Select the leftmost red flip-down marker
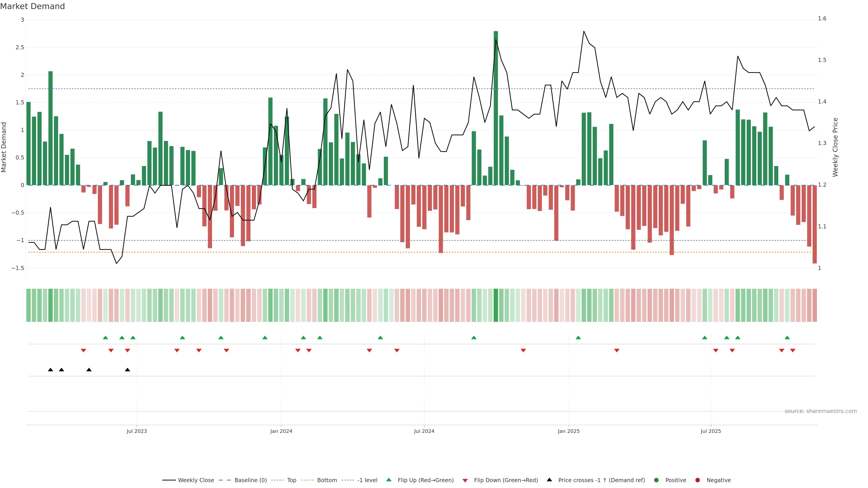 [x=84, y=351]
